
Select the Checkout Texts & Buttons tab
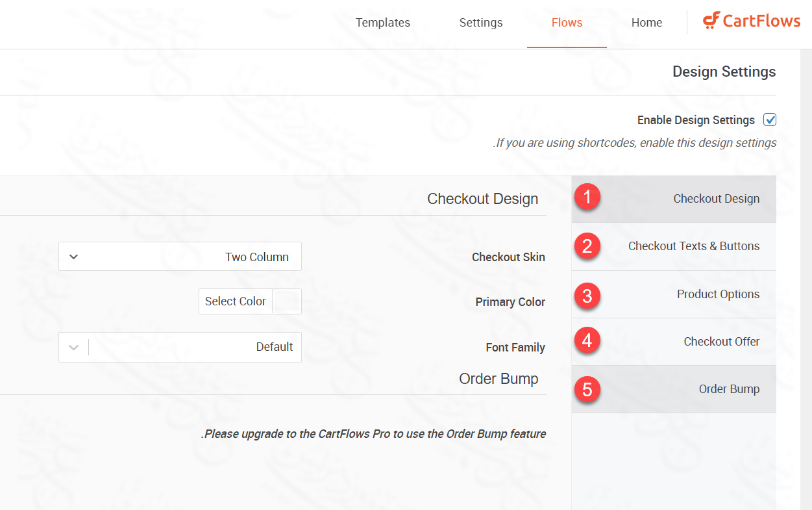point(693,246)
